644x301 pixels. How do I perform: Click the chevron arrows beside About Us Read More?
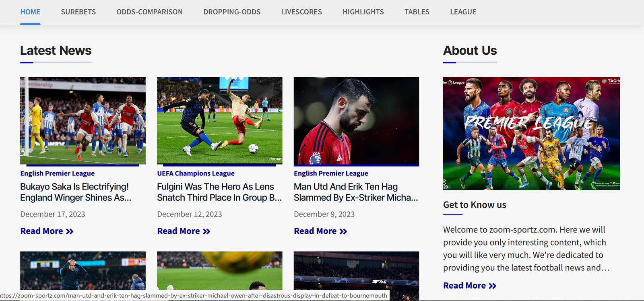click(x=493, y=286)
